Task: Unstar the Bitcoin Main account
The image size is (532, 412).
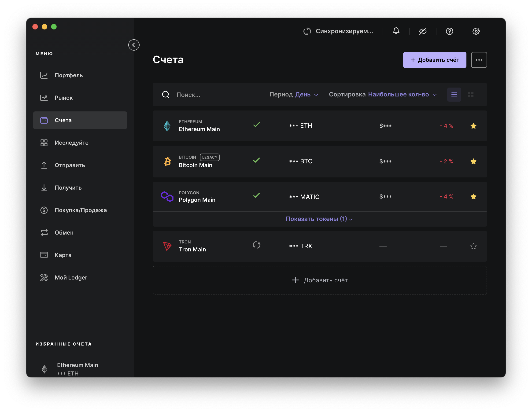Action: pyautogui.click(x=473, y=161)
